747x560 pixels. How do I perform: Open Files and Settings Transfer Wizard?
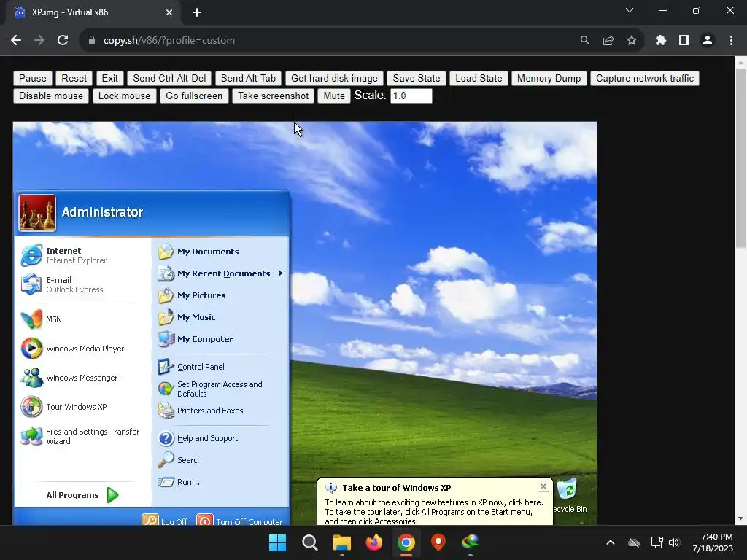pos(82,436)
